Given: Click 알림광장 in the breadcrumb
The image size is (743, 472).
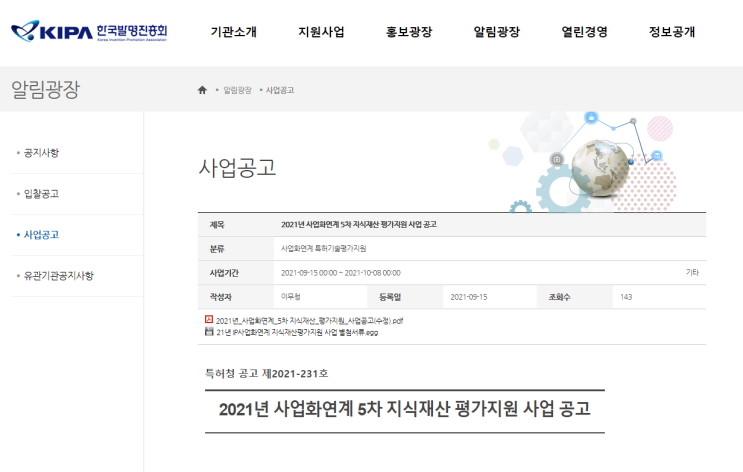Looking at the screenshot, I should pos(237,90).
